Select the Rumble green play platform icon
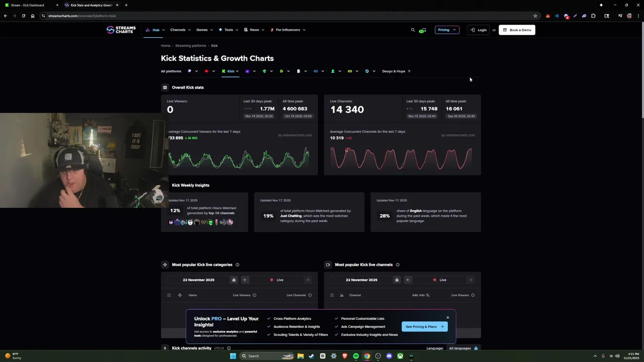This screenshot has height=362, width=644. pos(282,71)
